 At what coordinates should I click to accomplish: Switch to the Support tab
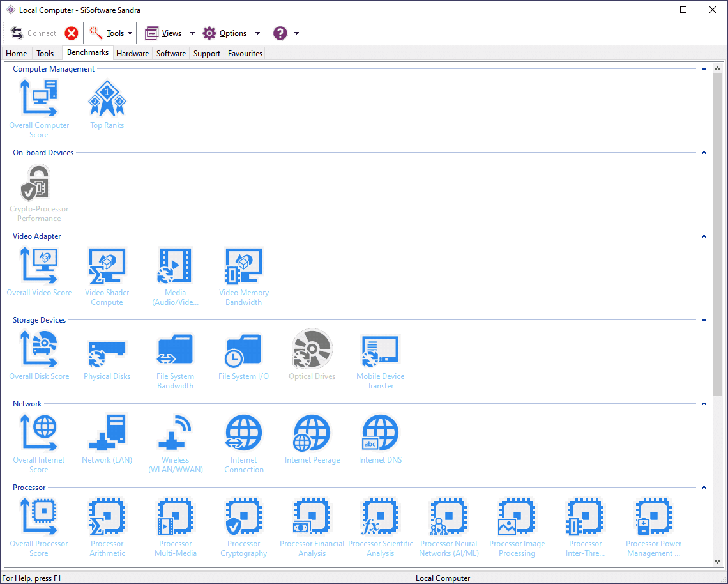coord(207,54)
